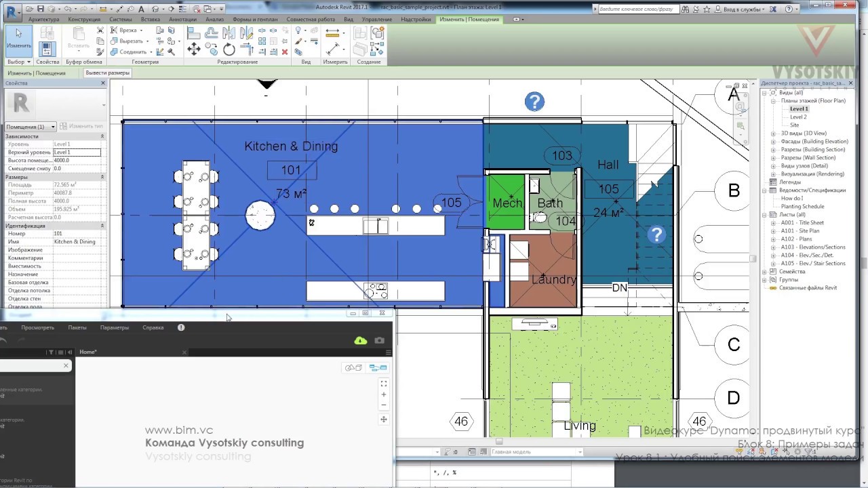Viewport: 868px width, 488px height.
Task: Toggle Dynamo 3D geometry preview mode
Action: pos(353,367)
